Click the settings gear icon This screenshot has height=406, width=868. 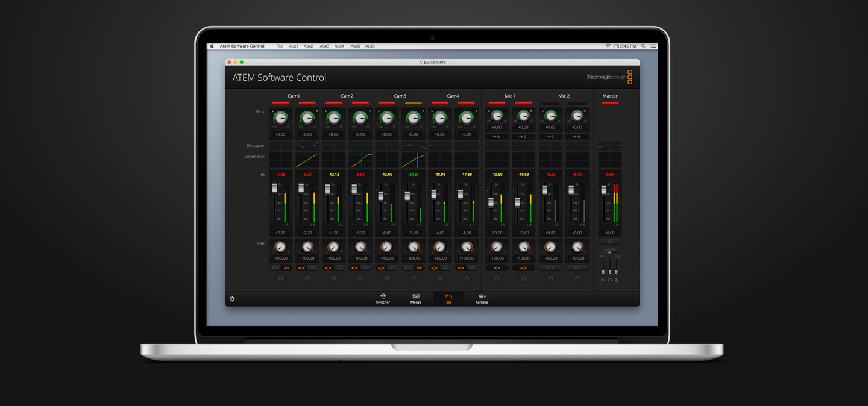[232, 299]
